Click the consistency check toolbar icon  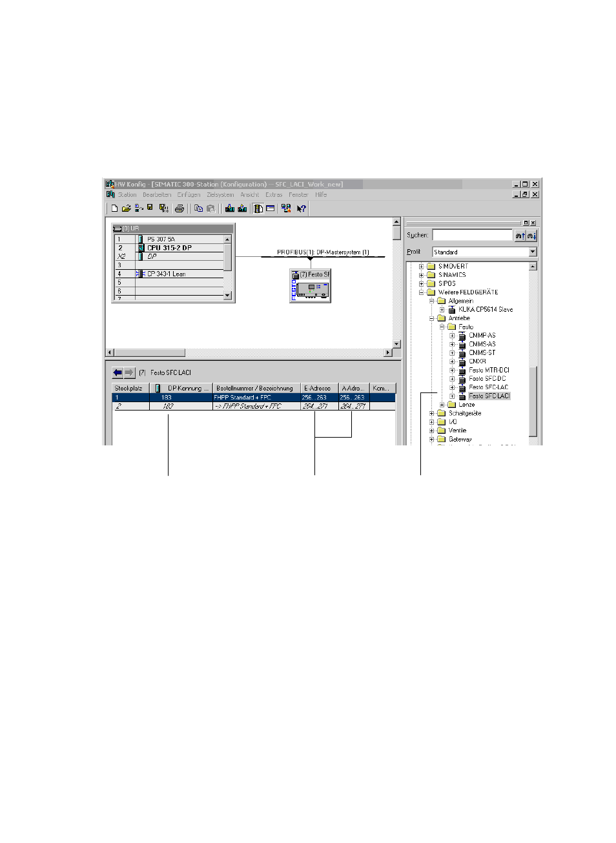[286, 208]
